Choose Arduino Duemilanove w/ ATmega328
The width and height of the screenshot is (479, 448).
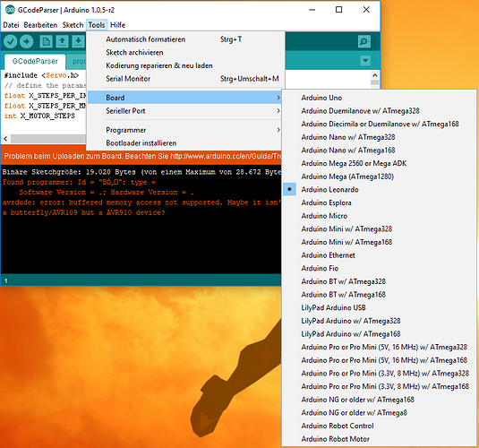[380, 111]
